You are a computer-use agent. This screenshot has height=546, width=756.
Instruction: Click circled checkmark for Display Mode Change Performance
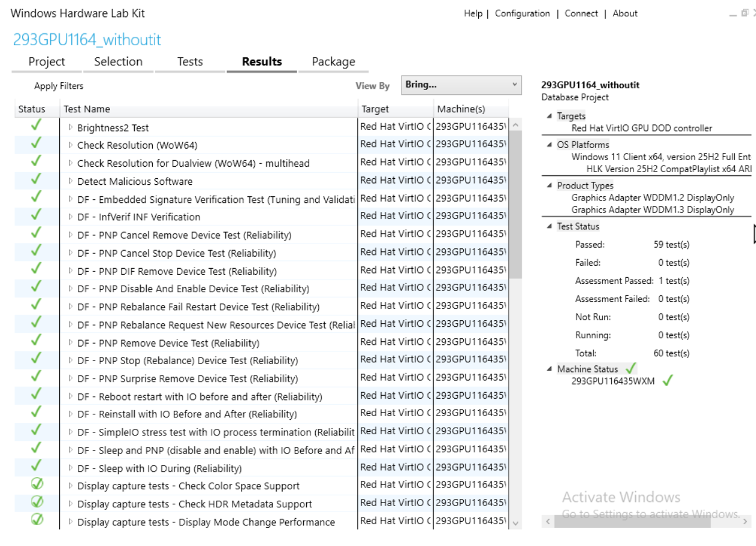(x=37, y=519)
